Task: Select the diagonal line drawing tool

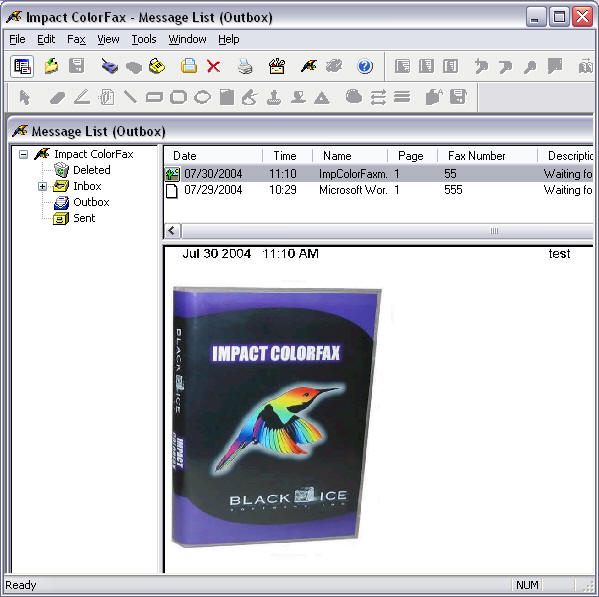Action: click(x=130, y=97)
